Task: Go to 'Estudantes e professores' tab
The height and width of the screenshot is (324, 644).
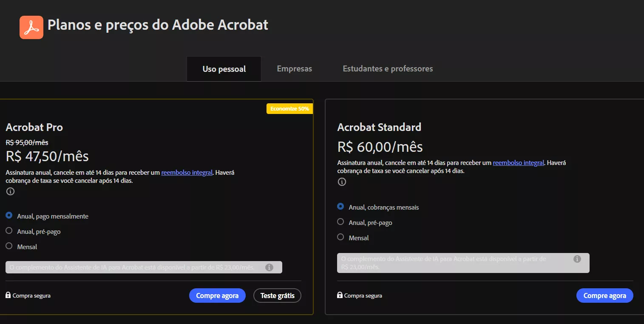Action: click(388, 68)
